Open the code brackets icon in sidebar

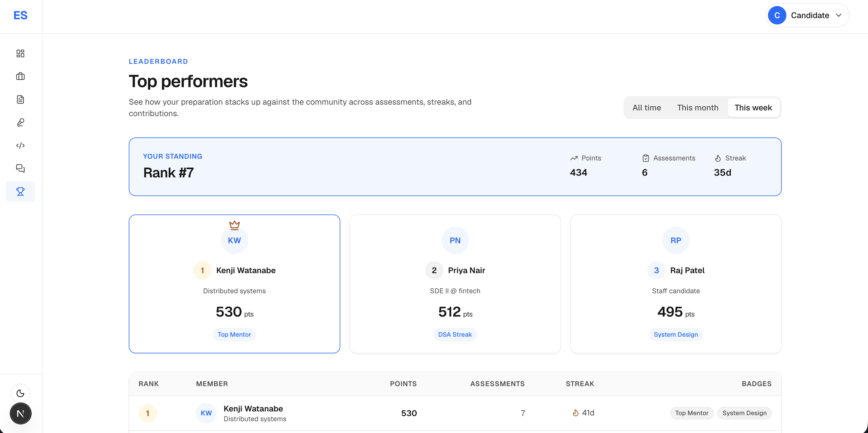[x=20, y=145]
